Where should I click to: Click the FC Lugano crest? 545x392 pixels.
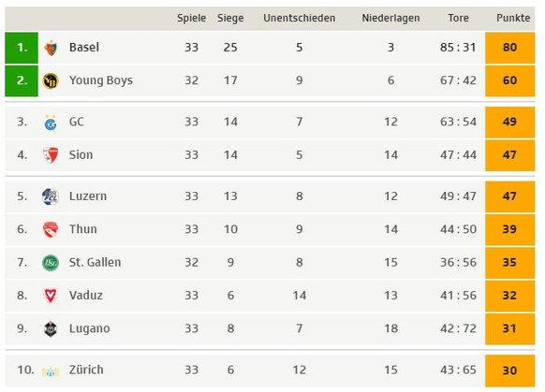pyautogui.click(x=51, y=328)
